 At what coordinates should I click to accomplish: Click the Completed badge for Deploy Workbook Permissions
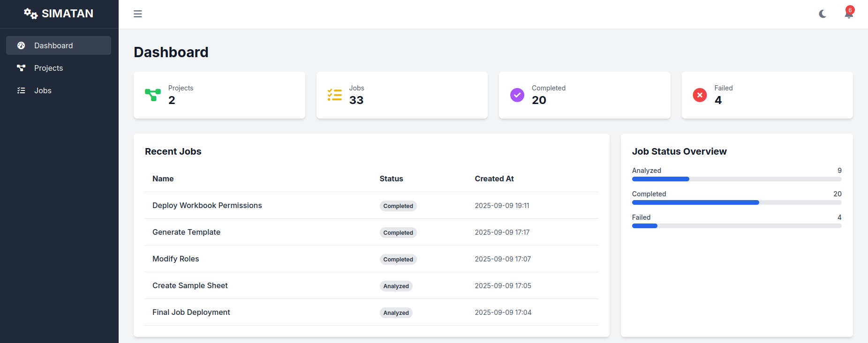click(398, 206)
